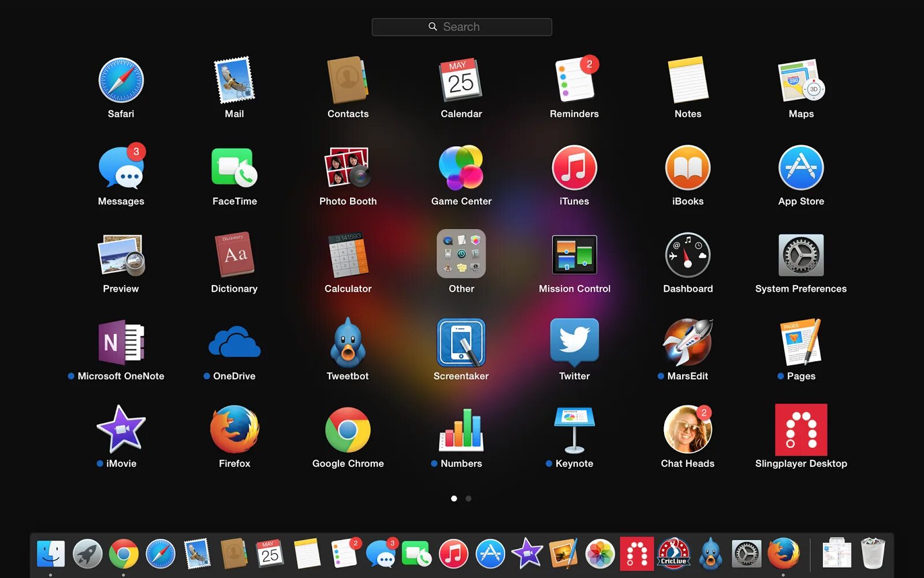This screenshot has height=578, width=924.
Task: Launch the iBooks app
Action: pyautogui.click(x=688, y=168)
